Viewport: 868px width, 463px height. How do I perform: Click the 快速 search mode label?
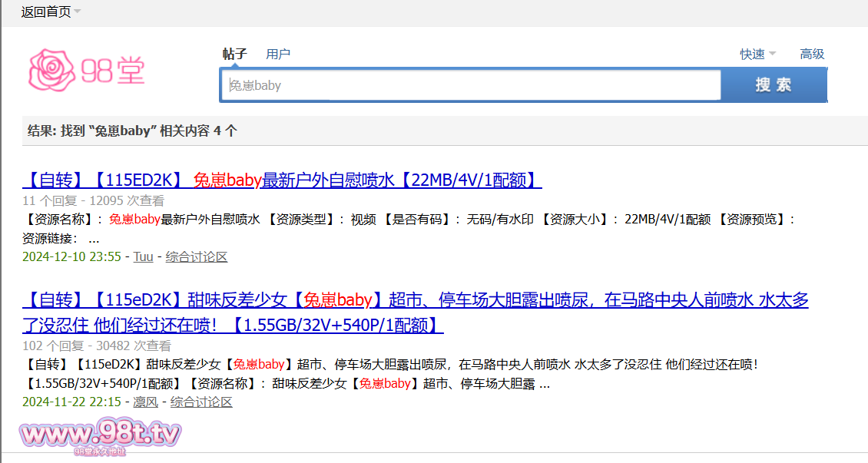752,54
